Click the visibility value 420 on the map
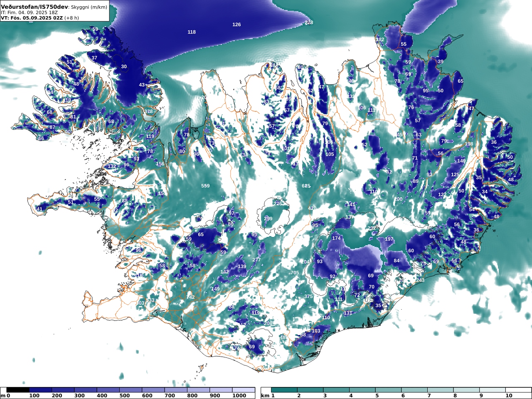 [x=312, y=208]
